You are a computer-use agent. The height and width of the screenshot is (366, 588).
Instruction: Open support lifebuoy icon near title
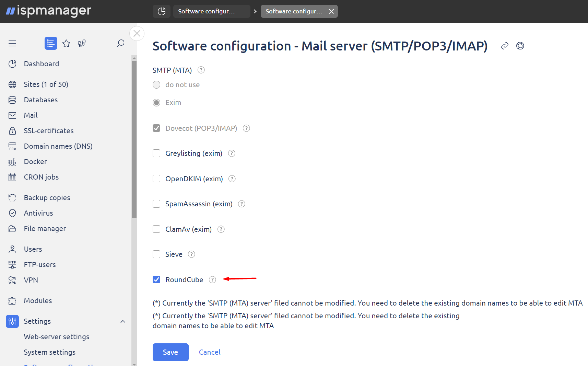click(520, 46)
